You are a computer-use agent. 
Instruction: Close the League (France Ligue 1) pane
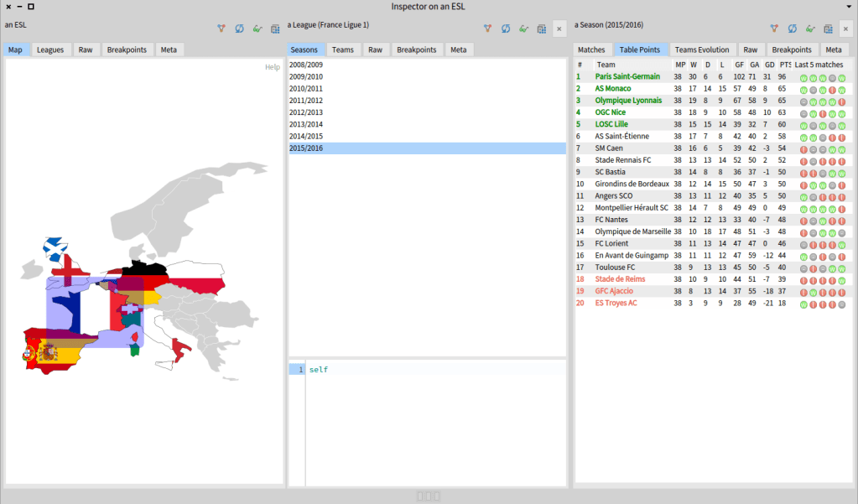[x=559, y=29]
